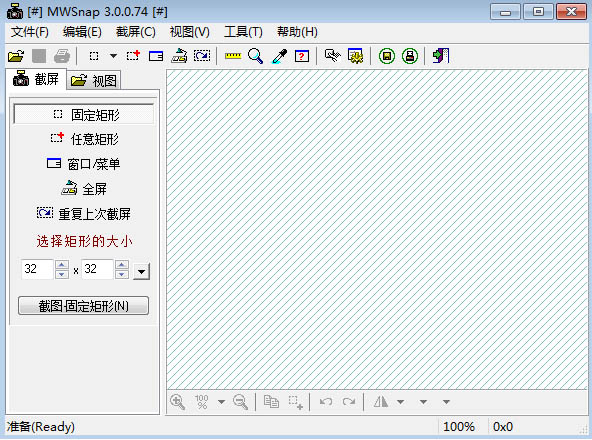Open file with the toolbar folder icon
This screenshot has width=592, height=440.
coord(16,56)
